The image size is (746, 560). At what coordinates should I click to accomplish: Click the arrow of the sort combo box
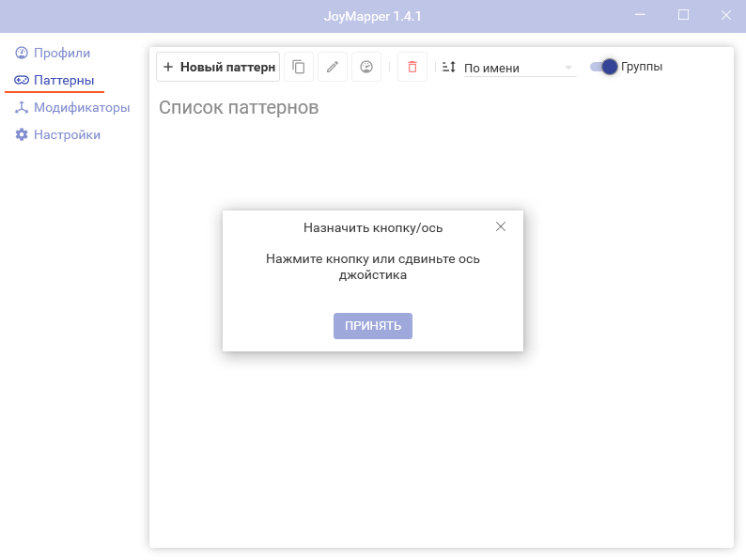[x=568, y=68]
